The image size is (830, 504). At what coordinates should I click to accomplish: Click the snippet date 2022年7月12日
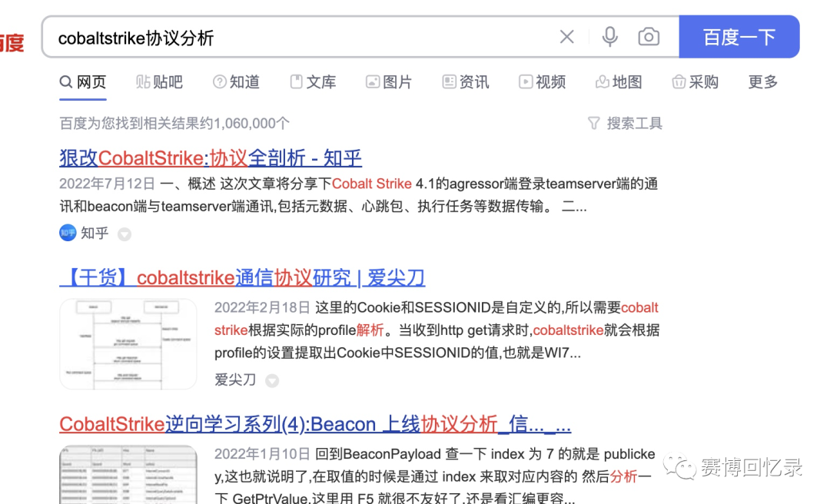click(107, 184)
